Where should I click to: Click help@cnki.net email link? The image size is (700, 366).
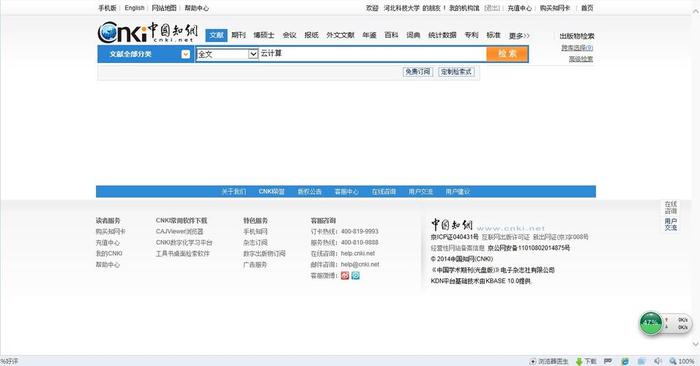pos(360,264)
